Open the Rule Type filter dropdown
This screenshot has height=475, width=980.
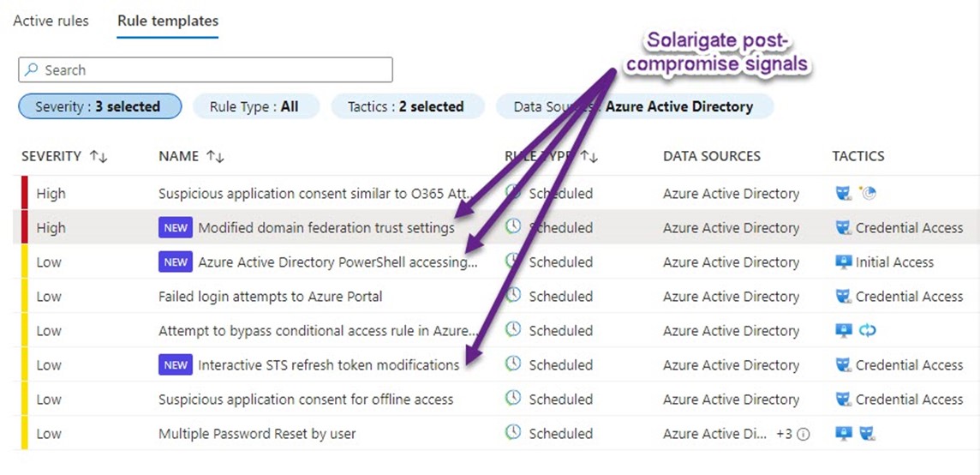[x=256, y=106]
